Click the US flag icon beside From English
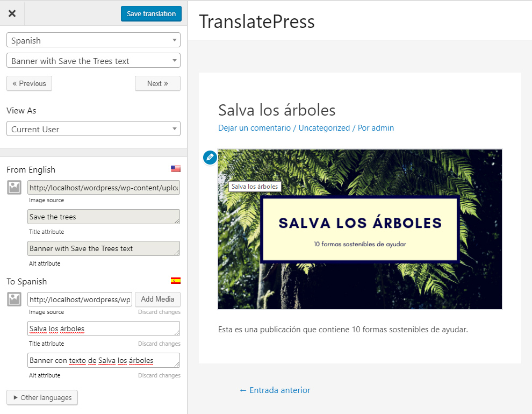This screenshot has width=532, height=414. point(175,169)
